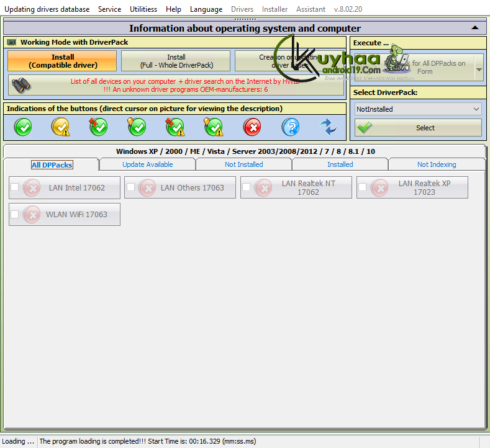Image resolution: width=490 pixels, height=448 pixels.
Task: Click the Windows XP / 2000 / ME header text
Action: (245, 151)
